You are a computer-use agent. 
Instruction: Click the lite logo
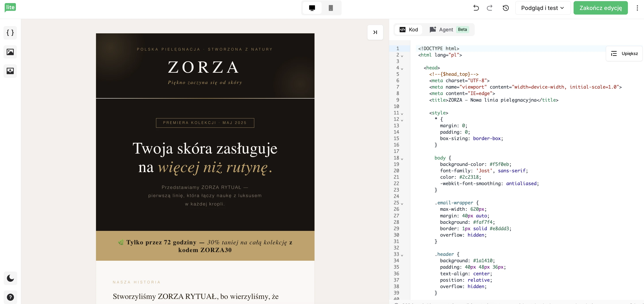(x=10, y=8)
